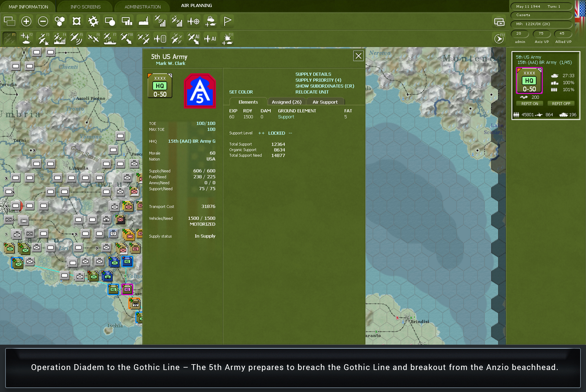Switch to the Air Support tab

pos(325,102)
